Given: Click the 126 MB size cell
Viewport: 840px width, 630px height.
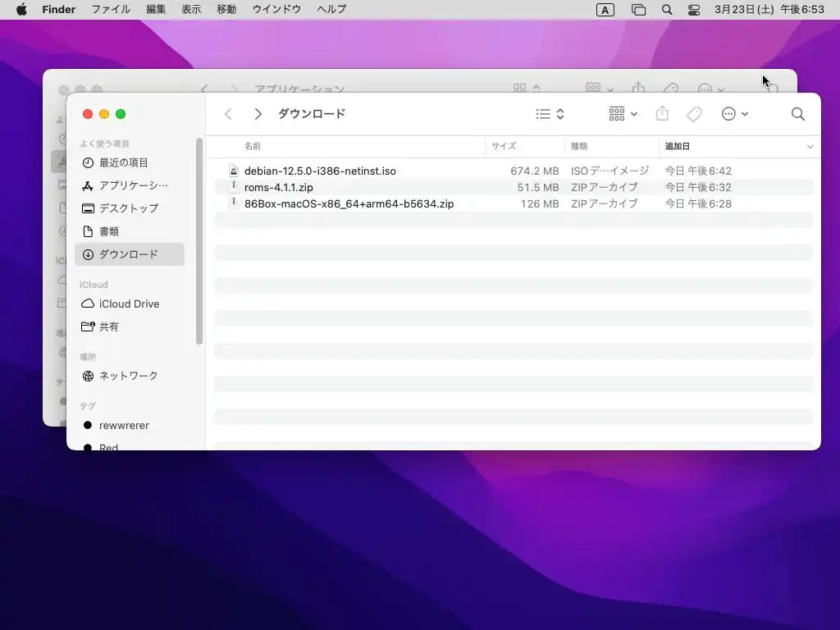Looking at the screenshot, I should click(x=540, y=203).
